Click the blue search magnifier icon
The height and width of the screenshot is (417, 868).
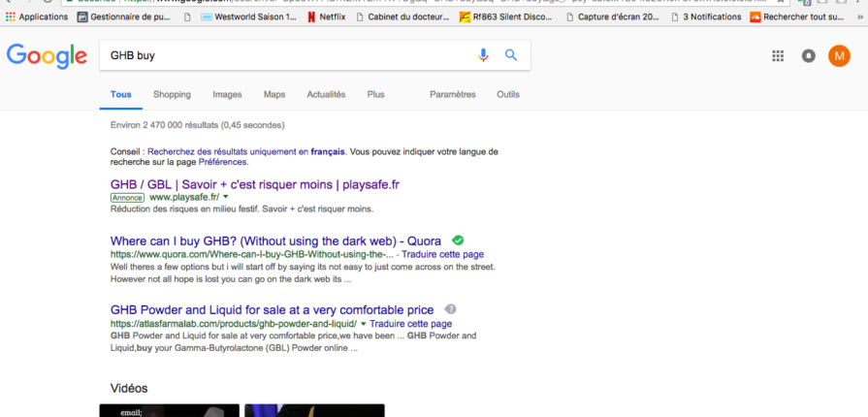click(x=511, y=55)
